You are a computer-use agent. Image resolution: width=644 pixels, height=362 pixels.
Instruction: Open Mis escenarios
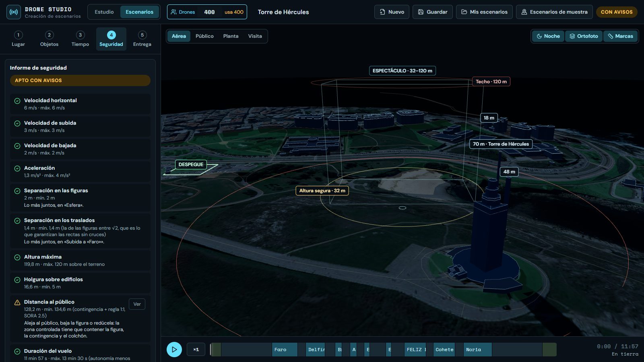pos(484,12)
